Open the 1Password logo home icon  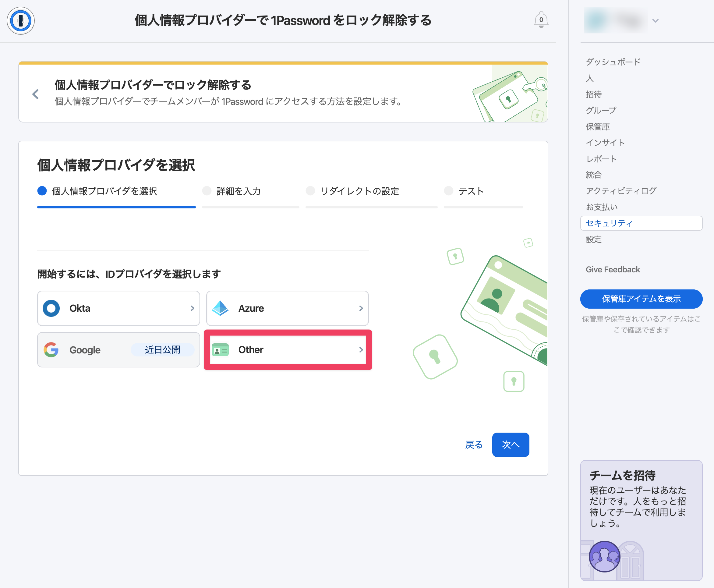tap(21, 21)
